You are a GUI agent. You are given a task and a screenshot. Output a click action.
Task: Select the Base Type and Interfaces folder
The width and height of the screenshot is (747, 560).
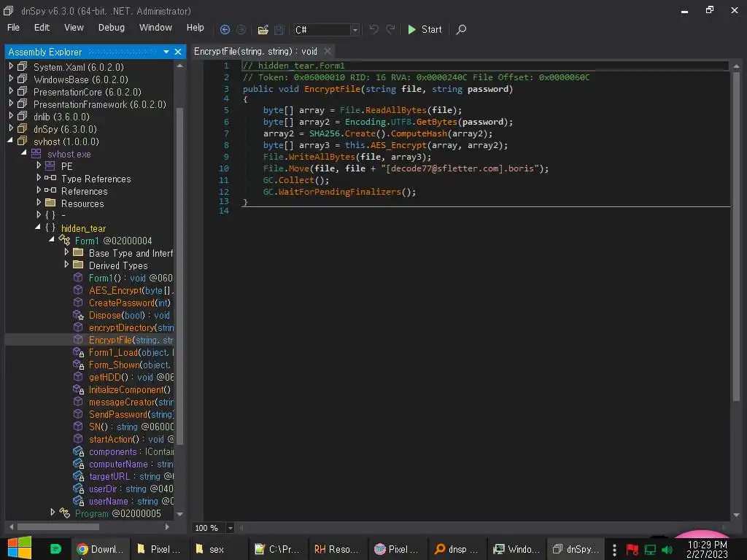131,253
